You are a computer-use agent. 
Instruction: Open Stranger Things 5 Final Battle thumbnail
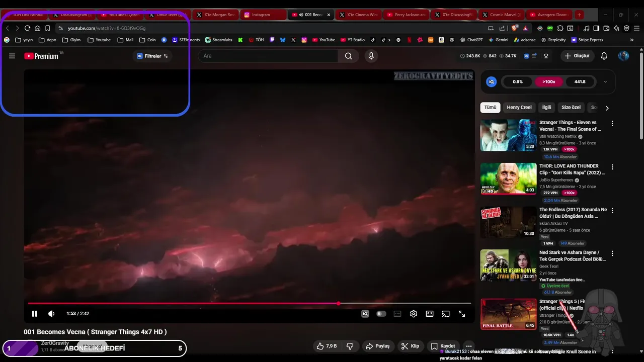tap(508, 314)
